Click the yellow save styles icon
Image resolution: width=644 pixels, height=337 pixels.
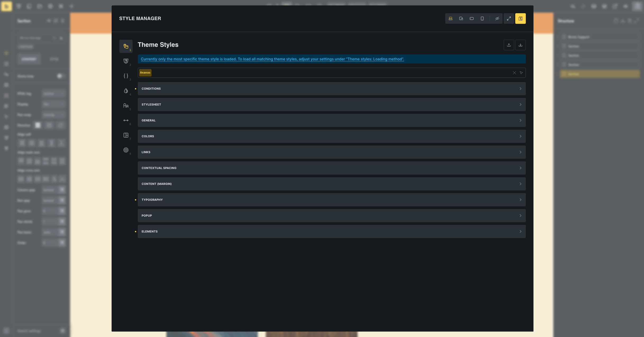click(520, 19)
